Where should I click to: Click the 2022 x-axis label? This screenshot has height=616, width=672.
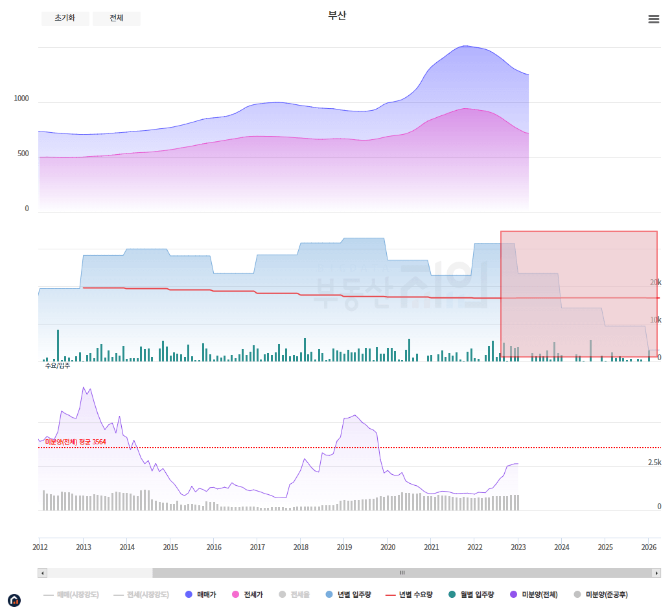point(475,547)
